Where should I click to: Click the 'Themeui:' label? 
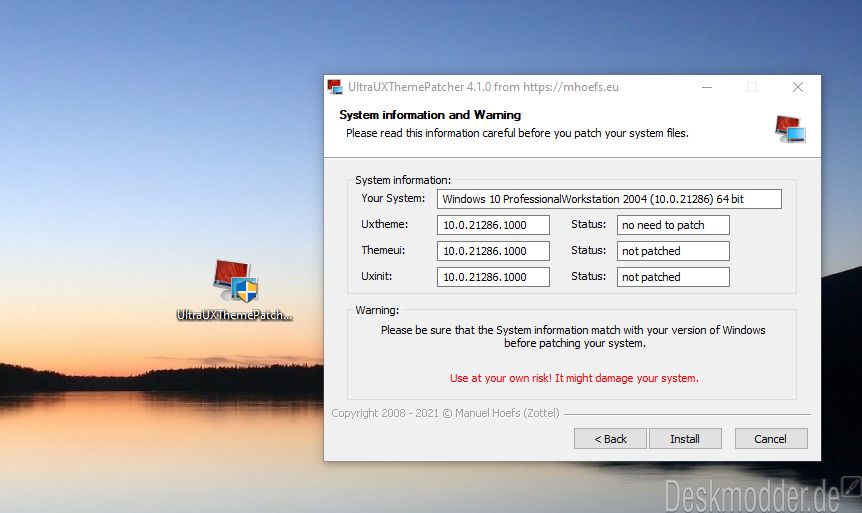point(383,250)
